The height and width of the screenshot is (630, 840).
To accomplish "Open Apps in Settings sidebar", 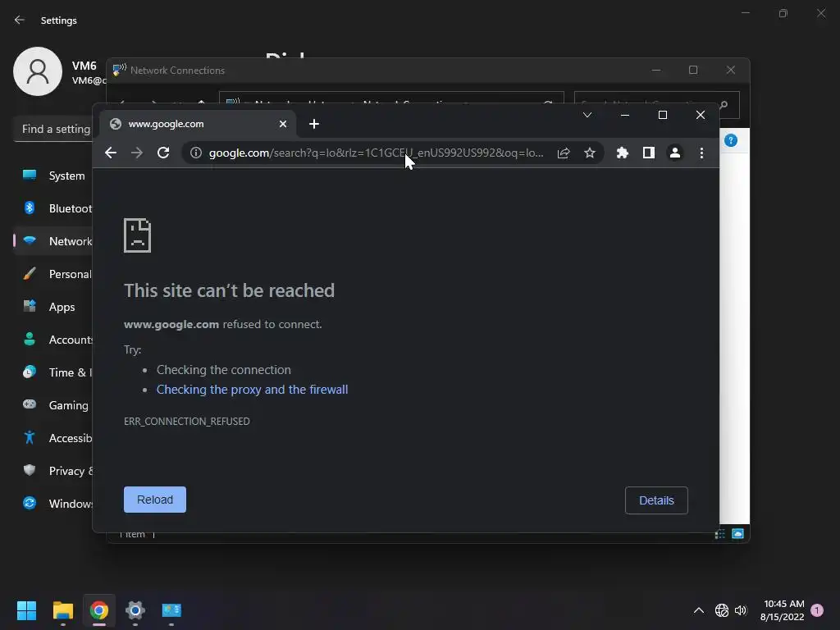I will 53,307.
